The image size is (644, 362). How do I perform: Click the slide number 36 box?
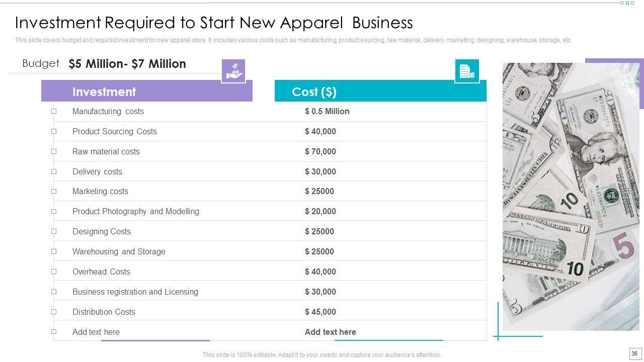pos(634,353)
